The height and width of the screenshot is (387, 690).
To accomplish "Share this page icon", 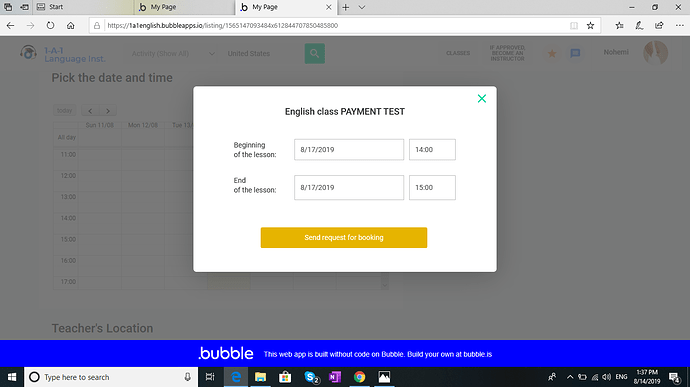I will click(x=659, y=26).
